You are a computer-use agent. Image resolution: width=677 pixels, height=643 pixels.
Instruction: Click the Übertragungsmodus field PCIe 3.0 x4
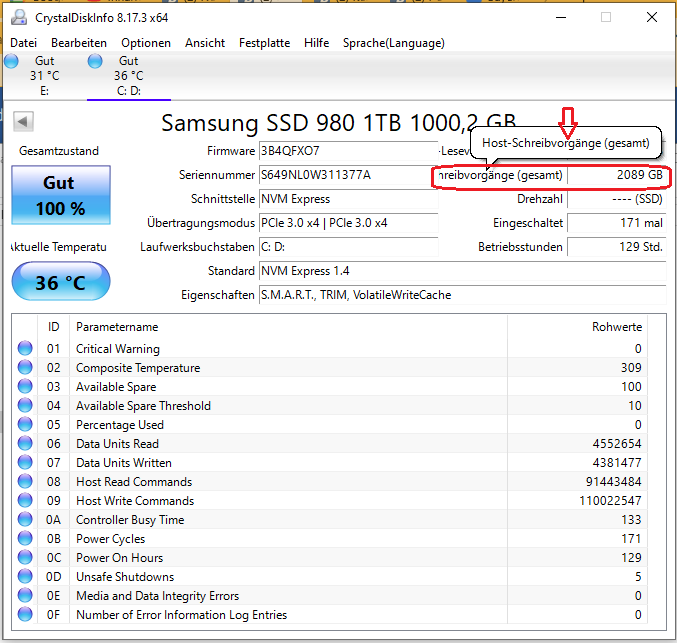tap(348, 223)
